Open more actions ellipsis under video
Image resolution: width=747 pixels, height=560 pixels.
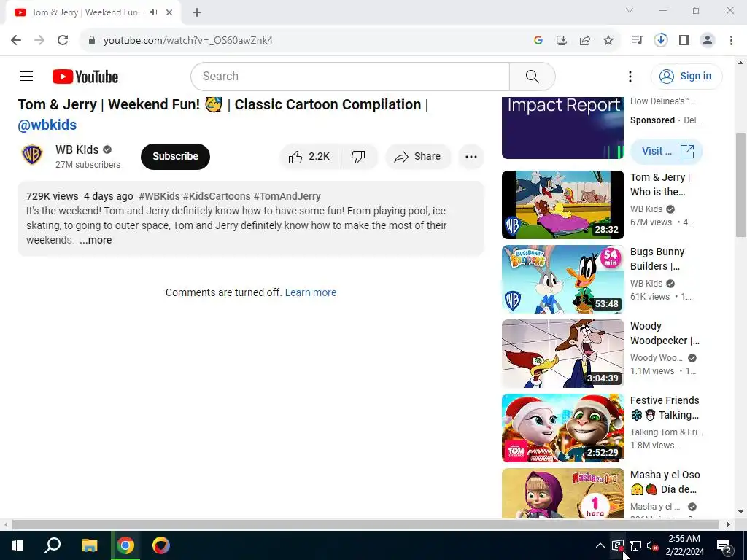(471, 156)
